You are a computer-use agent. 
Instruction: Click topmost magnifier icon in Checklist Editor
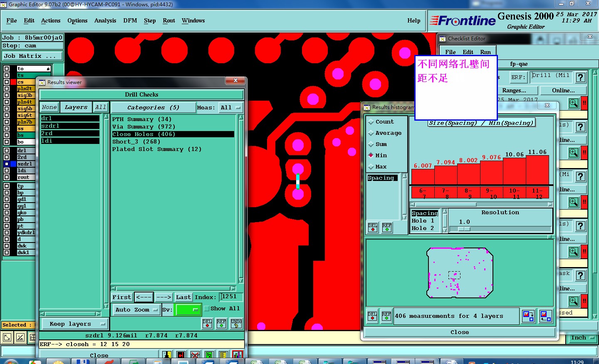click(574, 103)
